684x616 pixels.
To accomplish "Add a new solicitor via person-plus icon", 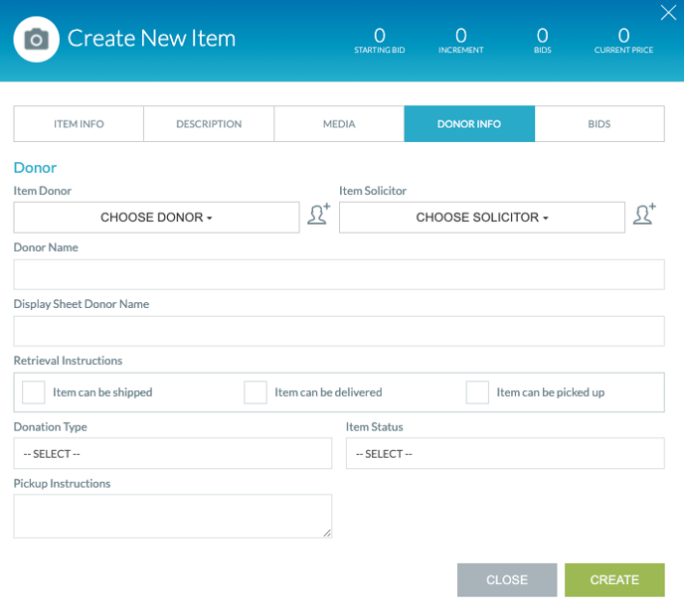I will click(644, 214).
